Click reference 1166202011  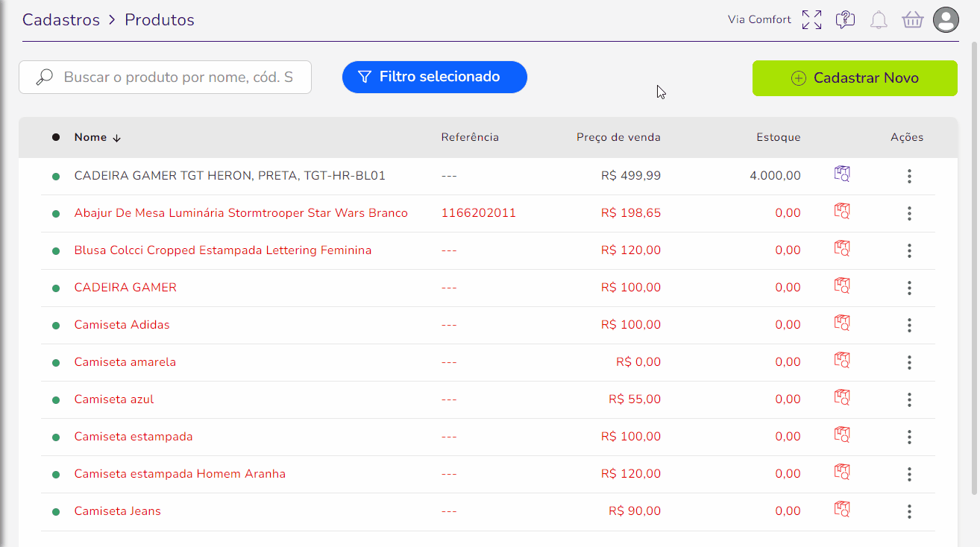(479, 213)
